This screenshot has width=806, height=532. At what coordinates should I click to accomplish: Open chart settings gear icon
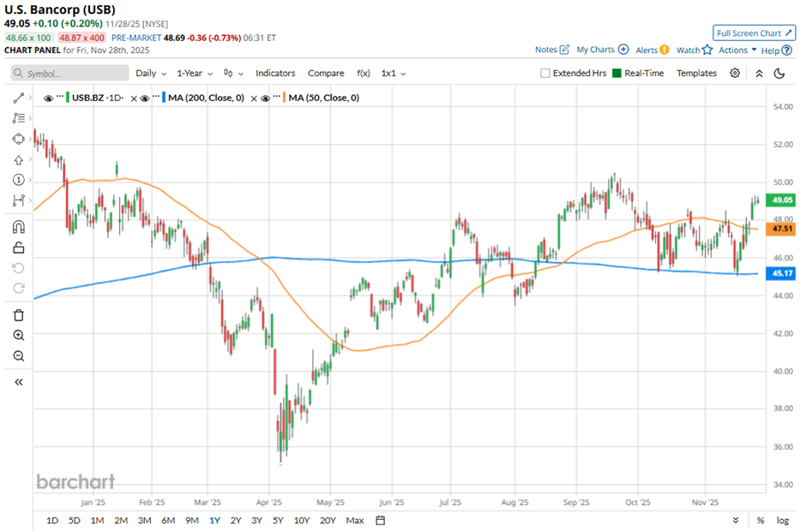click(735, 74)
